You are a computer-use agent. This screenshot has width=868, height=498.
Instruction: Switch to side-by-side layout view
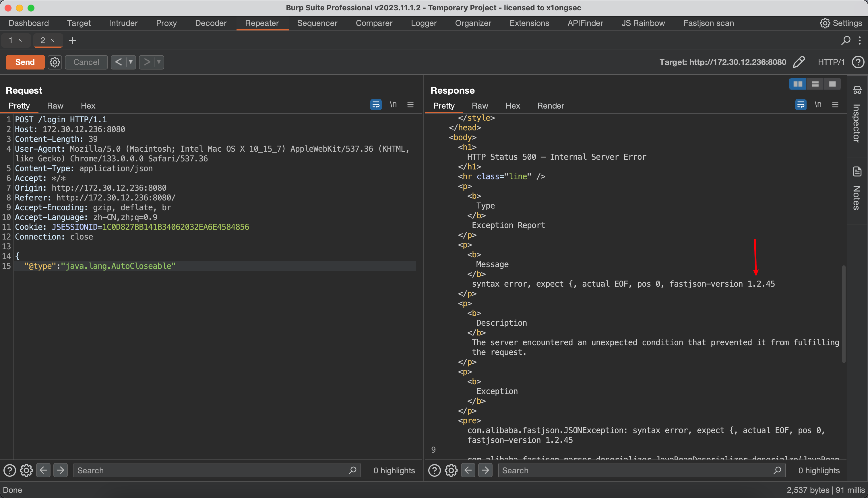click(798, 84)
